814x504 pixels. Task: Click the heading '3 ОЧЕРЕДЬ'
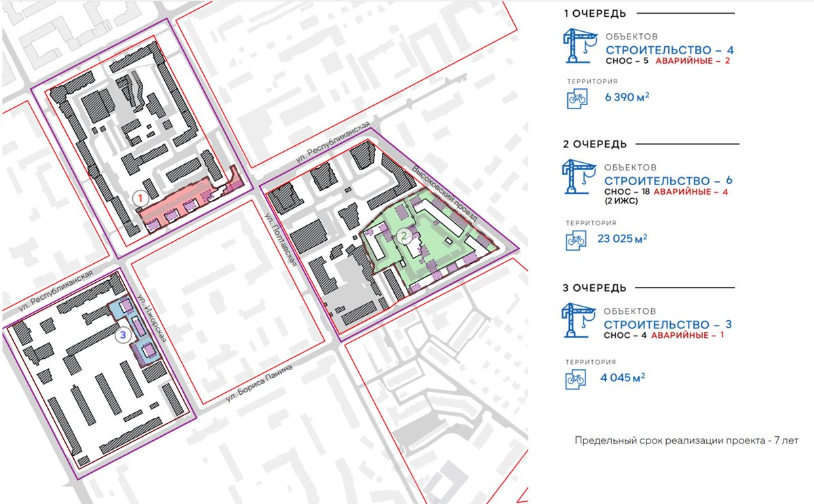(x=595, y=288)
